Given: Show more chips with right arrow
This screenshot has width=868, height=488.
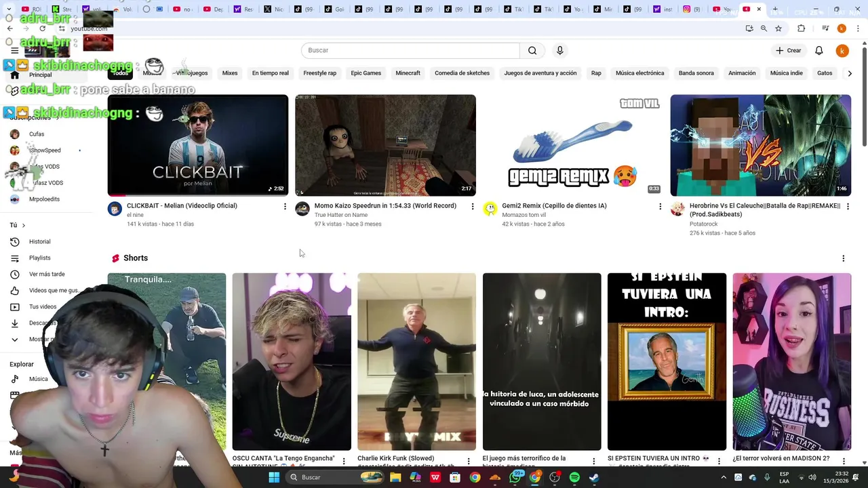Looking at the screenshot, I should 850,73.
